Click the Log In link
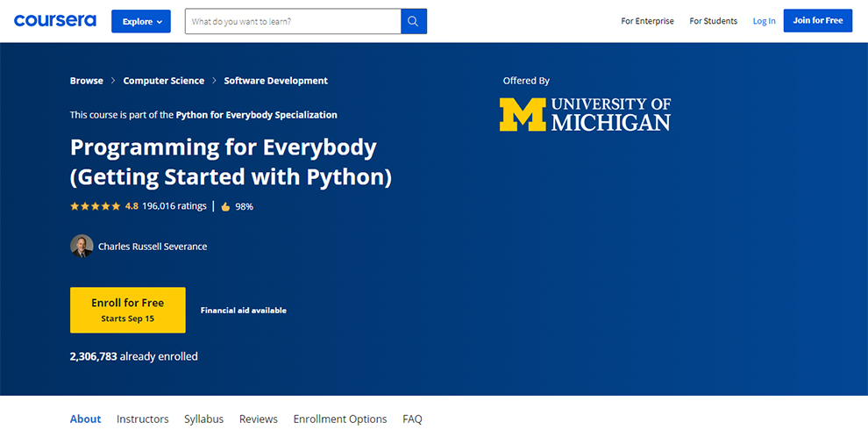The image size is (868, 437). [764, 21]
